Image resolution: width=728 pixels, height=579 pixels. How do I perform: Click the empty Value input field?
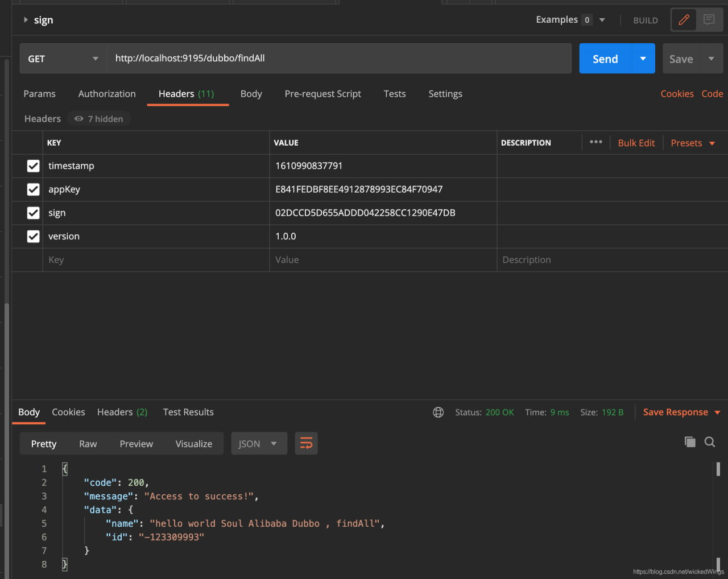point(383,260)
